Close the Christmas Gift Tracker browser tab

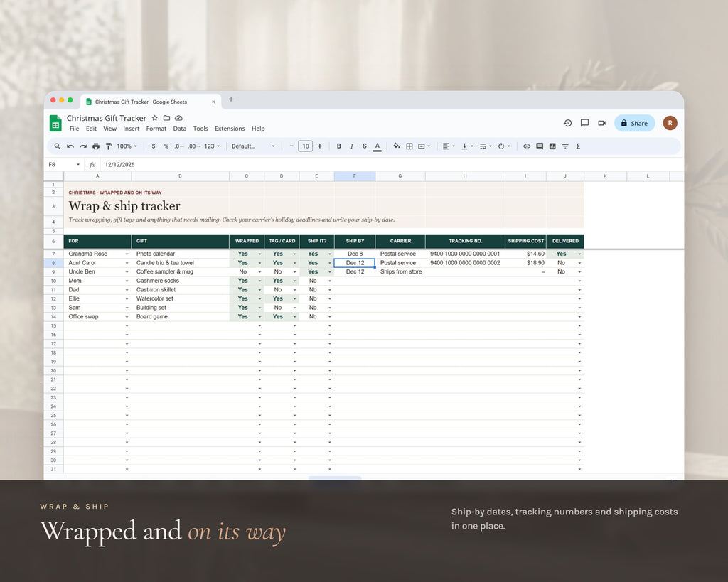coord(213,102)
